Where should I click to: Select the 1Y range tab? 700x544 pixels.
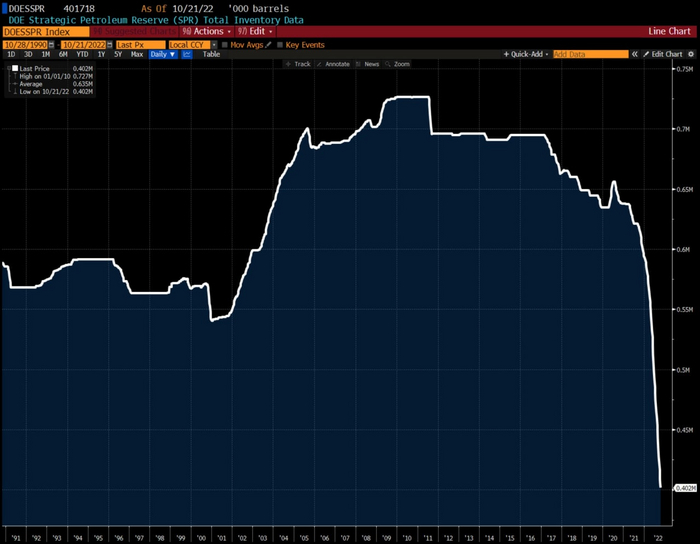[x=101, y=54]
